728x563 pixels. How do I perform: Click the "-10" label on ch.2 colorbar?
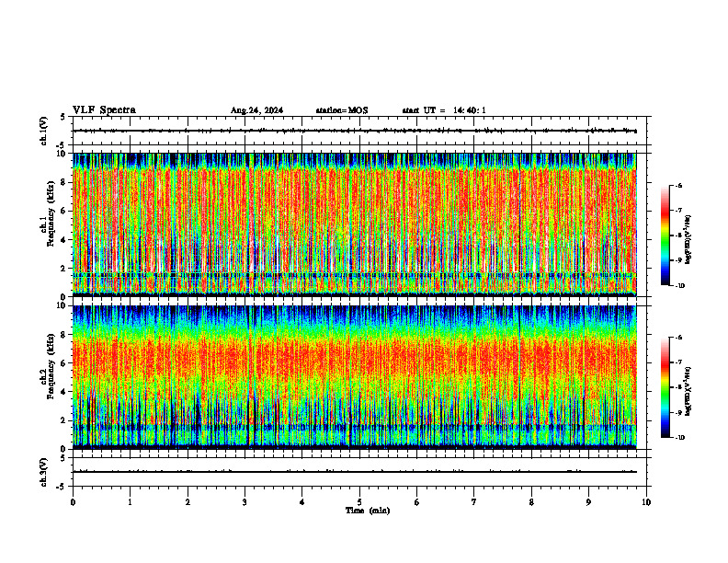pos(679,438)
